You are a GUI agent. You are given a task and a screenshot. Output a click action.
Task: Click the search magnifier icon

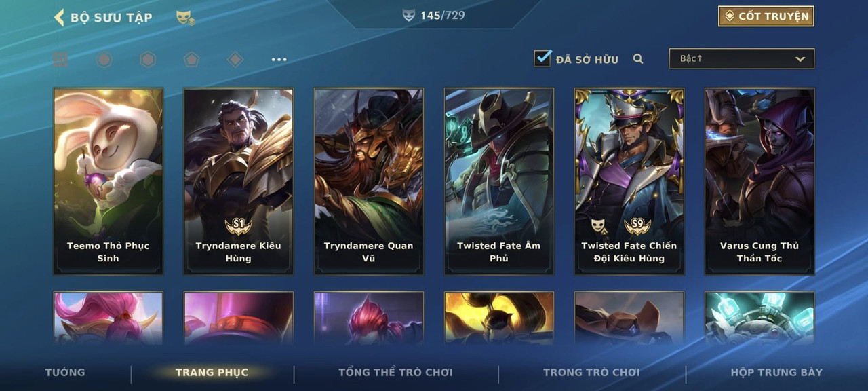(638, 59)
